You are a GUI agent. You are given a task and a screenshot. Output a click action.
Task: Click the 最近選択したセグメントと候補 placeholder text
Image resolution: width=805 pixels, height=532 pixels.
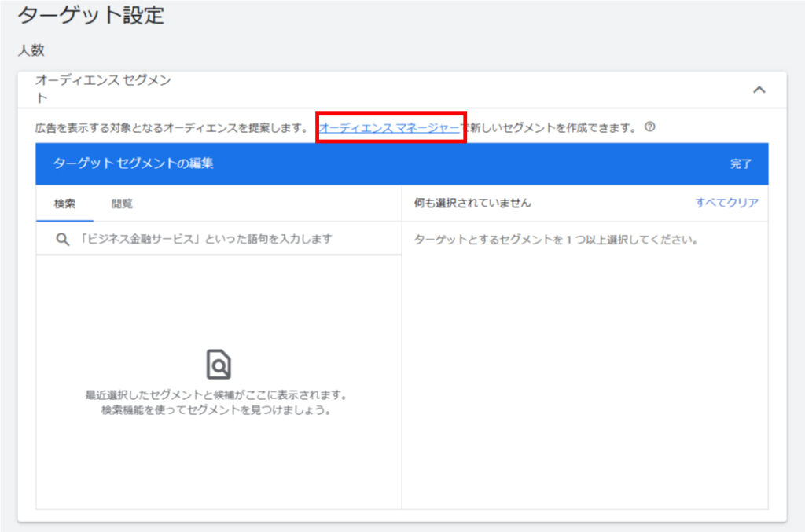click(216, 395)
